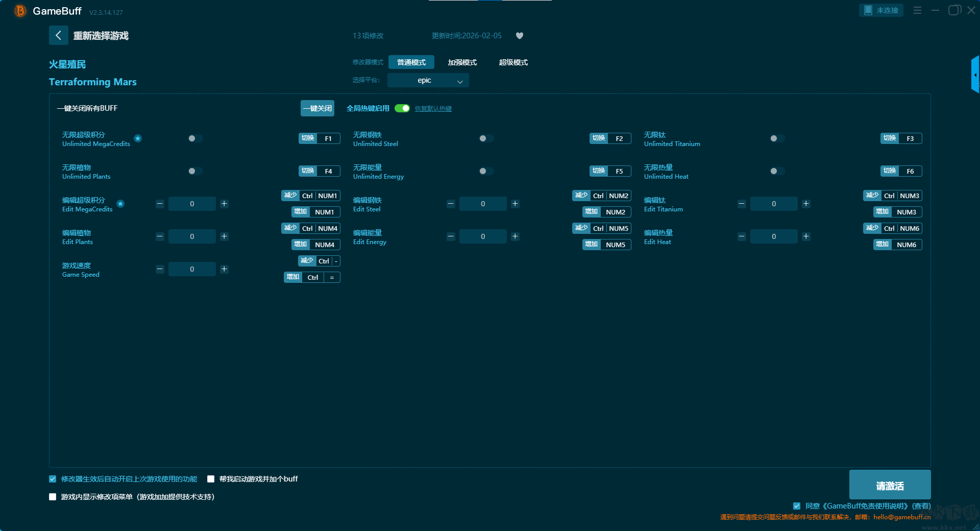Screen dimensions: 980x531
Task: Disable the global hotkey toggle
Action: click(402, 108)
